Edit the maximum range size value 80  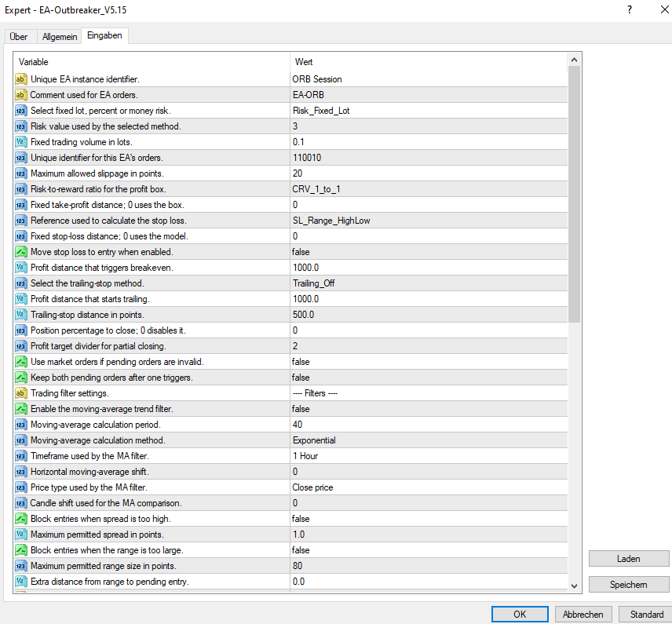pyautogui.click(x=429, y=566)
